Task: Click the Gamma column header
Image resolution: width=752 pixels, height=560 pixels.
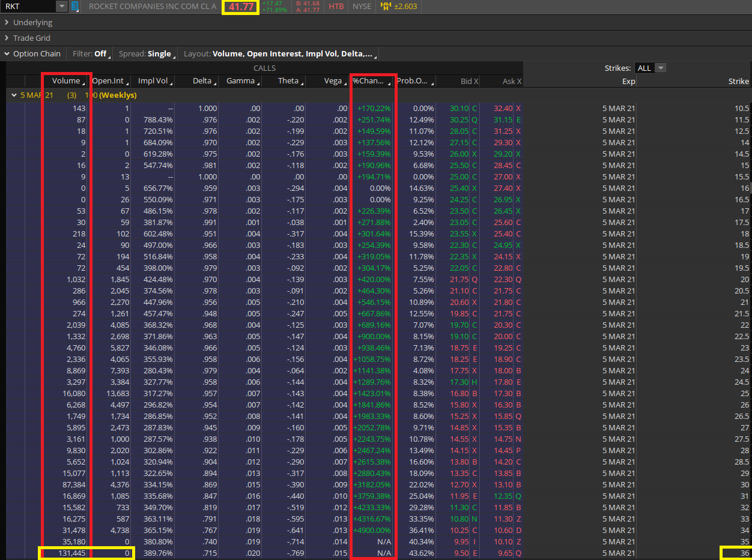Action: click(240, 81)
